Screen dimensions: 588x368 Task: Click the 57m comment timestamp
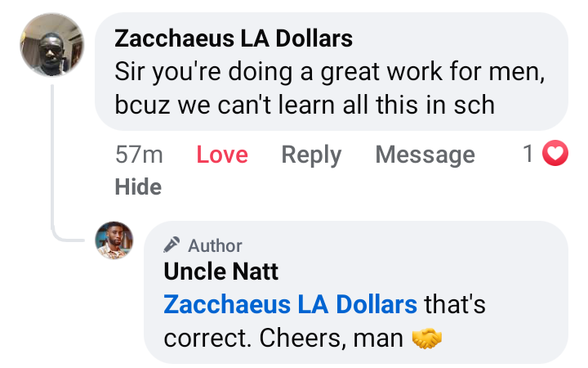pos(139,155)
